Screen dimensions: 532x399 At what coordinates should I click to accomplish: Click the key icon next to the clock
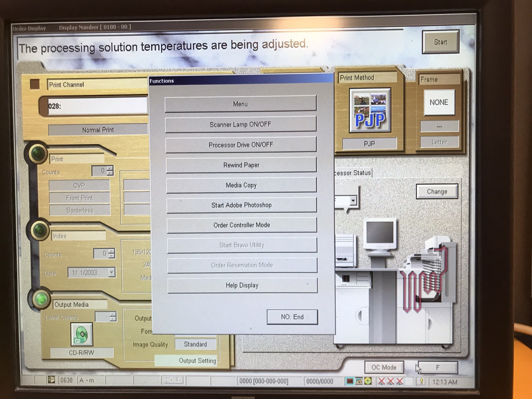click(x=421, y=381)
